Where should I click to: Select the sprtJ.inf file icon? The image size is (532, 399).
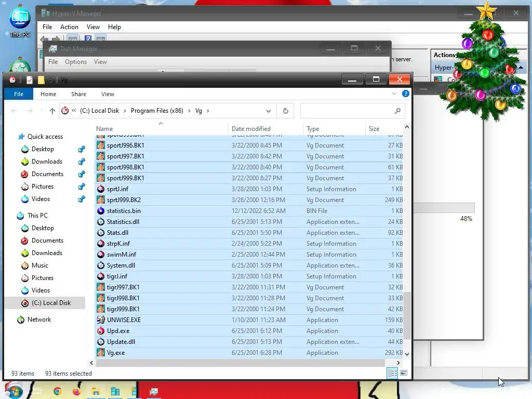tap(101, 189)
